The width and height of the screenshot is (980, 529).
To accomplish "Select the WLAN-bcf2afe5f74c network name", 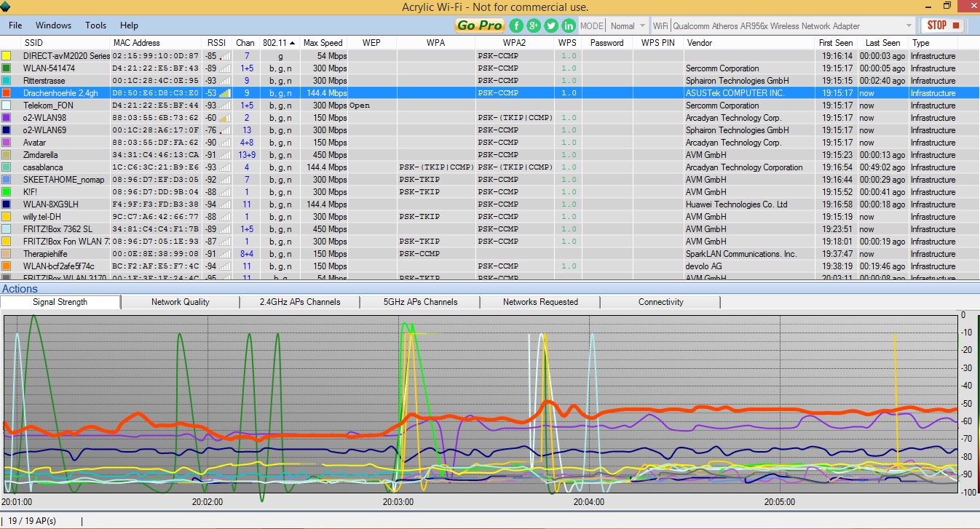I will coord(58,266).
